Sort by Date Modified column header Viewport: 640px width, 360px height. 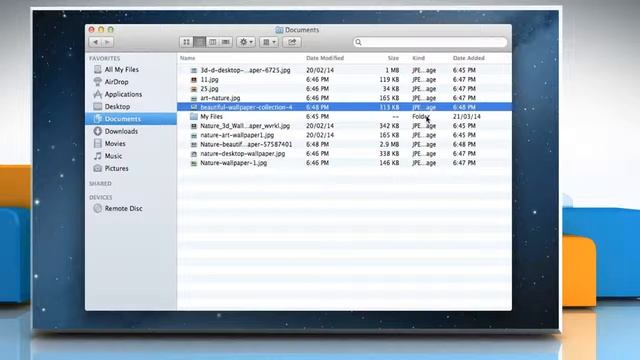[325, 58]
